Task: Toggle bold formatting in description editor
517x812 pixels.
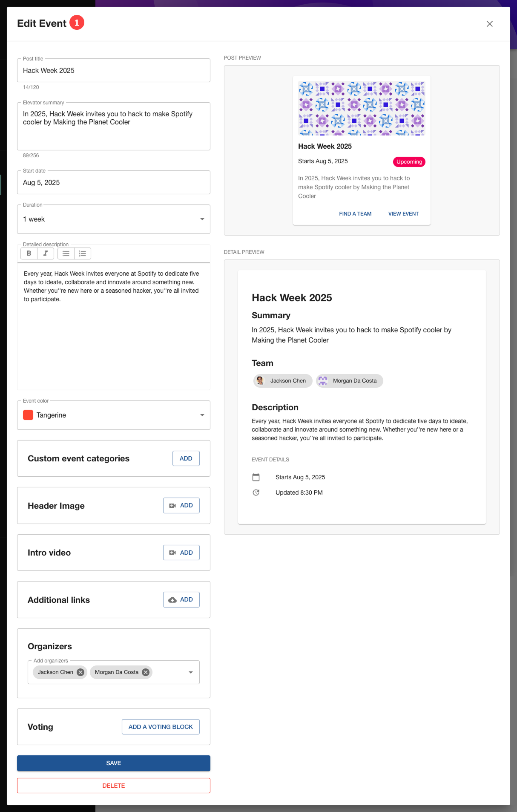Action: (x=29, y=253)
